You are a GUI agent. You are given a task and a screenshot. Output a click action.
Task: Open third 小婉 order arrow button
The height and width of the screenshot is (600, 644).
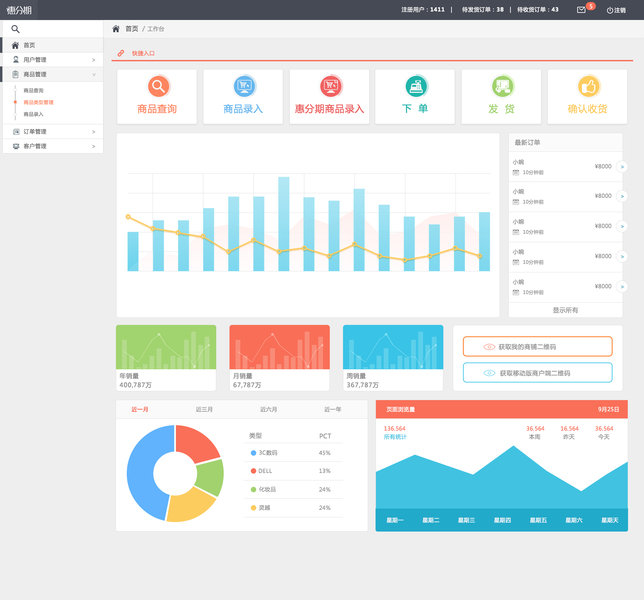(x=622, y=226)
